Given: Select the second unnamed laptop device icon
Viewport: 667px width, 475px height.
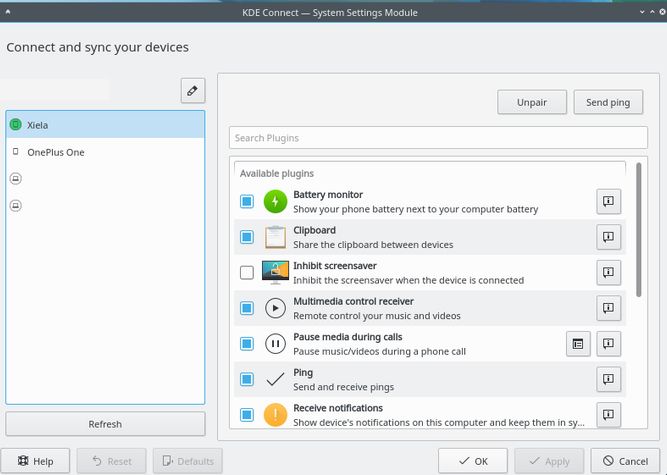Looking at the screenshot, I should (x=16, y=206).
